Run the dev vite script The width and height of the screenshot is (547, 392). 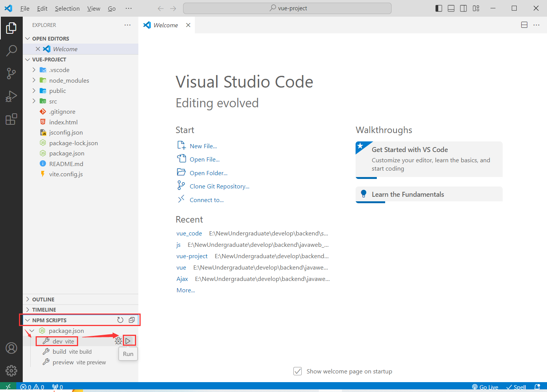pyautogui.click(x=128, y=341)
